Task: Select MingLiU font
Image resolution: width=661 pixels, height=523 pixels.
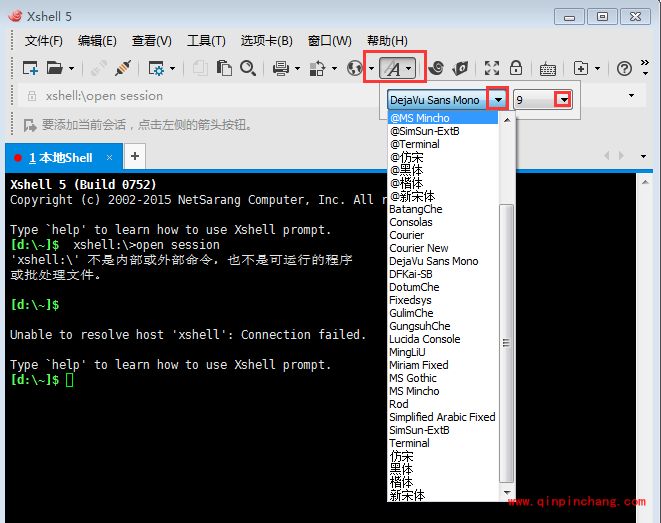Action: (443, 352)
